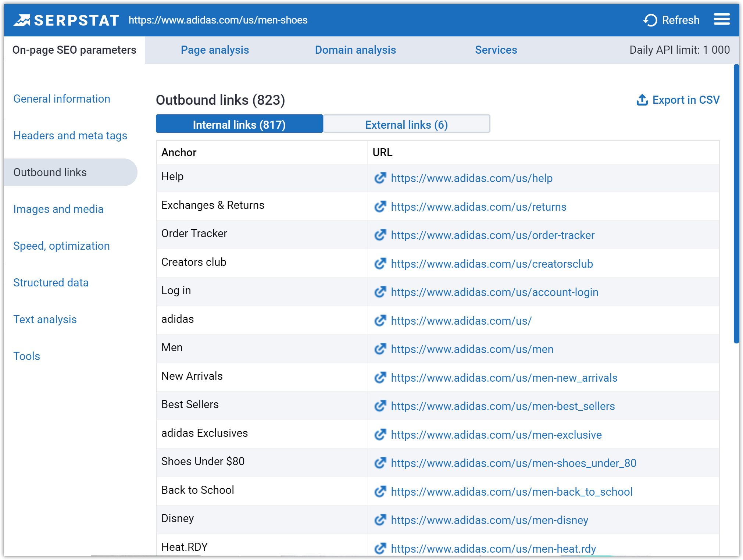
Task: Open the adidas.com/us/help link
Action: coord(472,178)
